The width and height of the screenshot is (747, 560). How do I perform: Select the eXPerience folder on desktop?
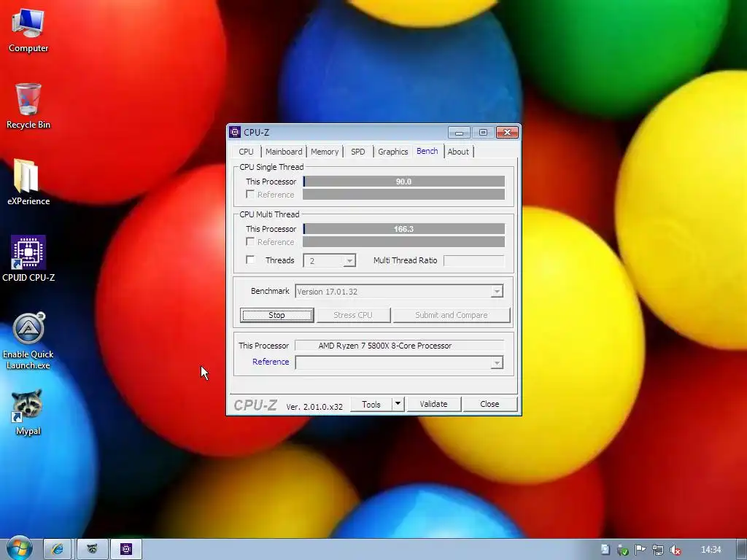pyautogui.click(x=28, y=182)
